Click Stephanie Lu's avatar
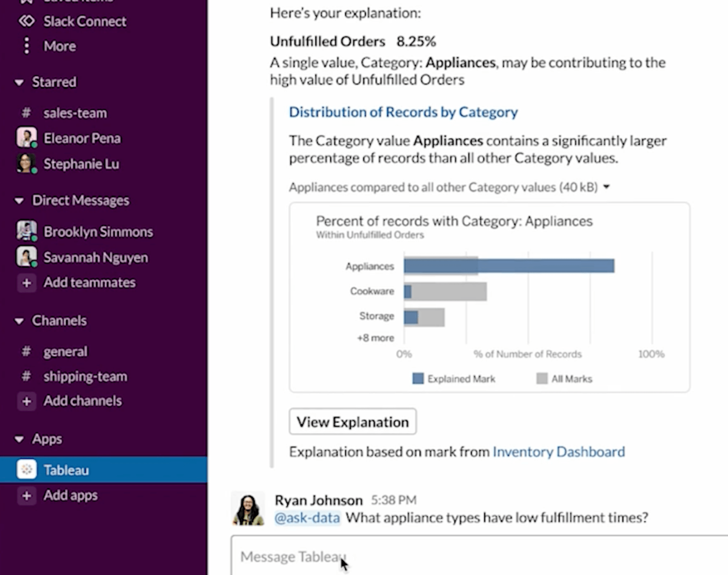The image size is (728, 575). pyautogui.click(x=26, y=164)
